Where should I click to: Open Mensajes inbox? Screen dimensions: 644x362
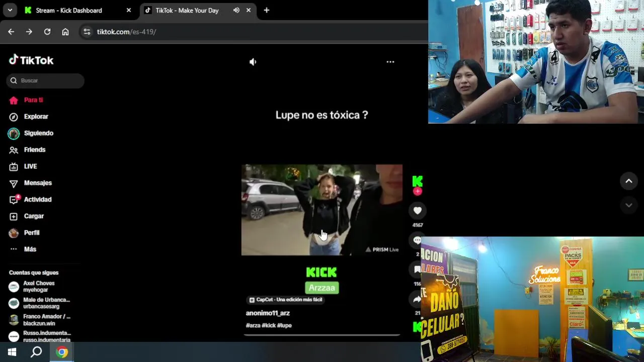(38, 183)
